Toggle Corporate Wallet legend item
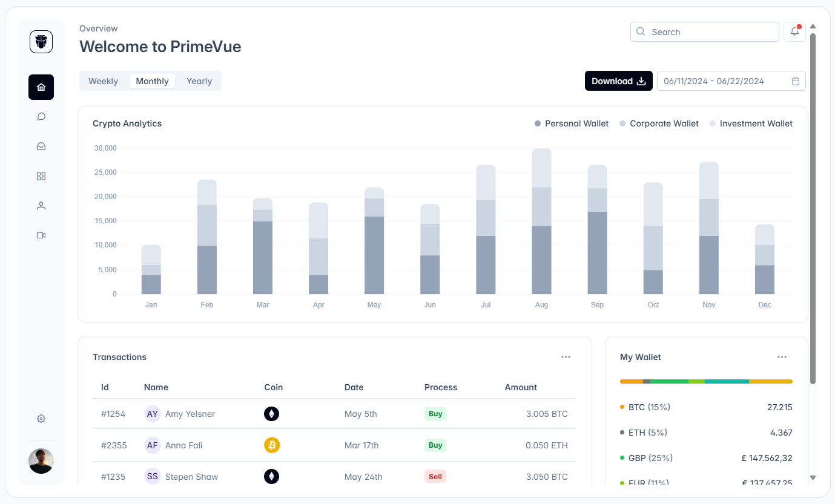 coord(659,123)
